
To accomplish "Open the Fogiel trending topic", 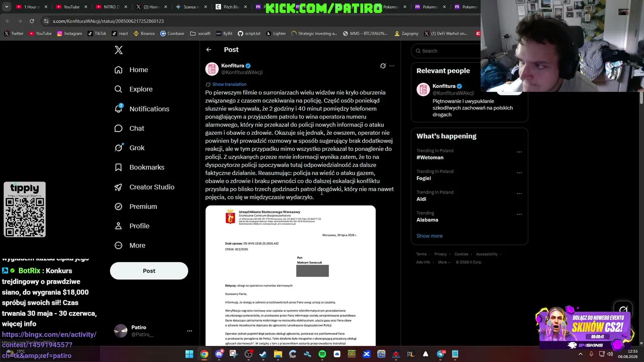I will 424,178.
